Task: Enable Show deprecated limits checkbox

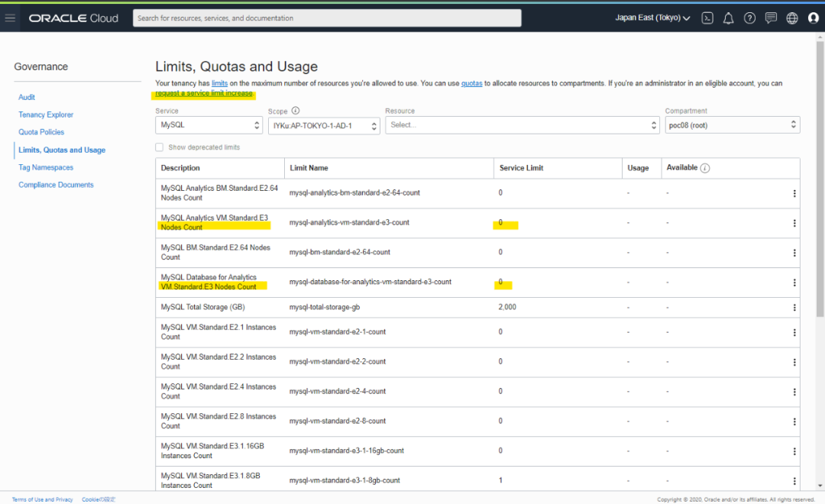Action: pos(160,147)
